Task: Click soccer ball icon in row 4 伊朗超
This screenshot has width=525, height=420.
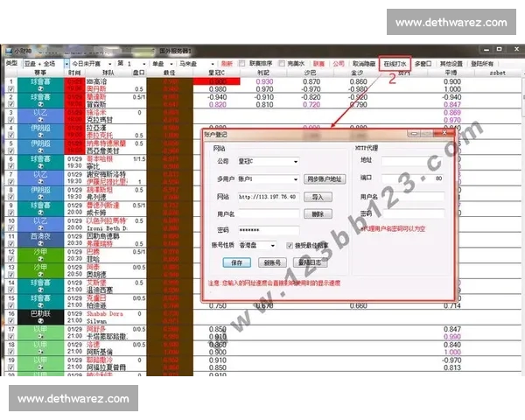Action: pyautogui.click(x=40, y=135)
